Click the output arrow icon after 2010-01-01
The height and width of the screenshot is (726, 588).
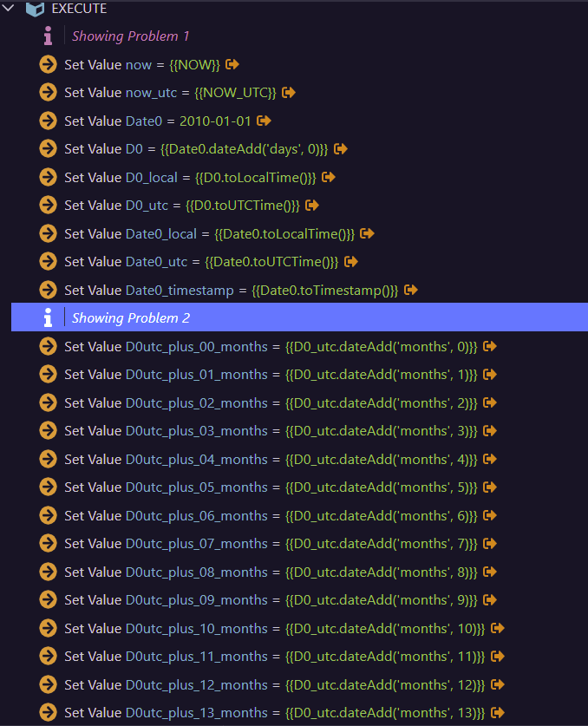[x=264, y=121]
